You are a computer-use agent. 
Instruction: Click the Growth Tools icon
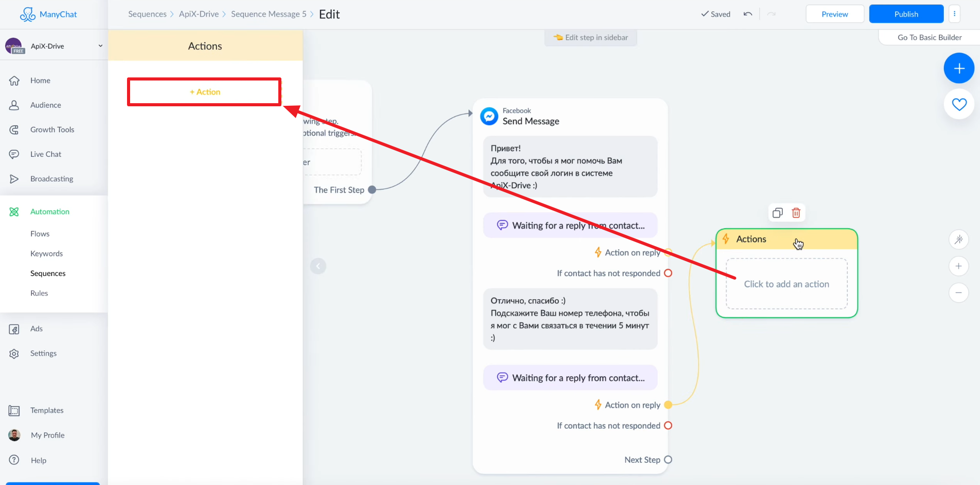[14, 130]
